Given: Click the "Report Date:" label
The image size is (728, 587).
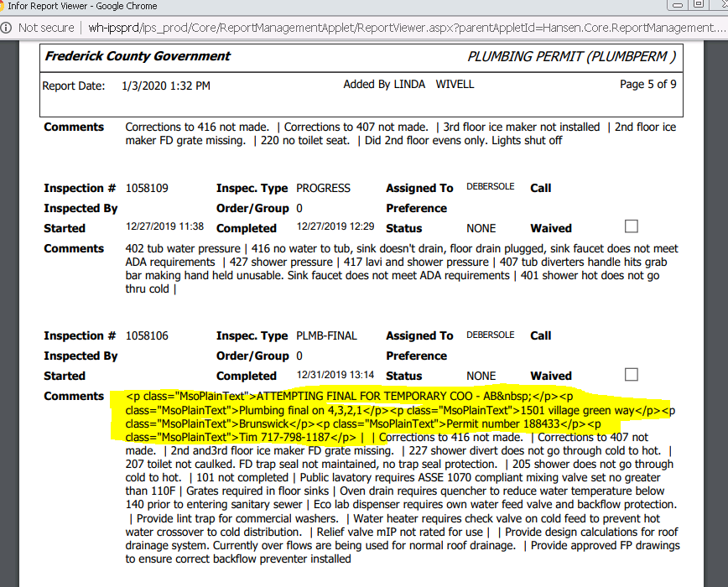Looking at the screenshot, I should (x=73, y=86).
